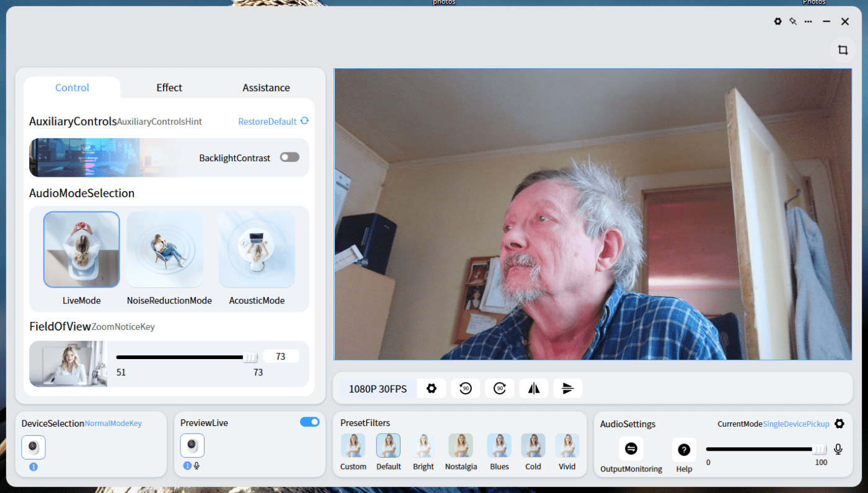Switch to the Effect tab
The image size is (868, 493).
coord(169,87)
